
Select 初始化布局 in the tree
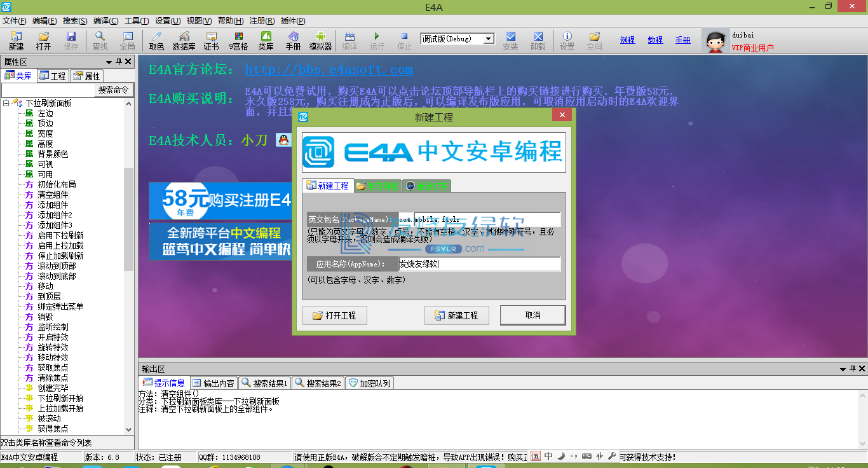[x=57, y=184]
